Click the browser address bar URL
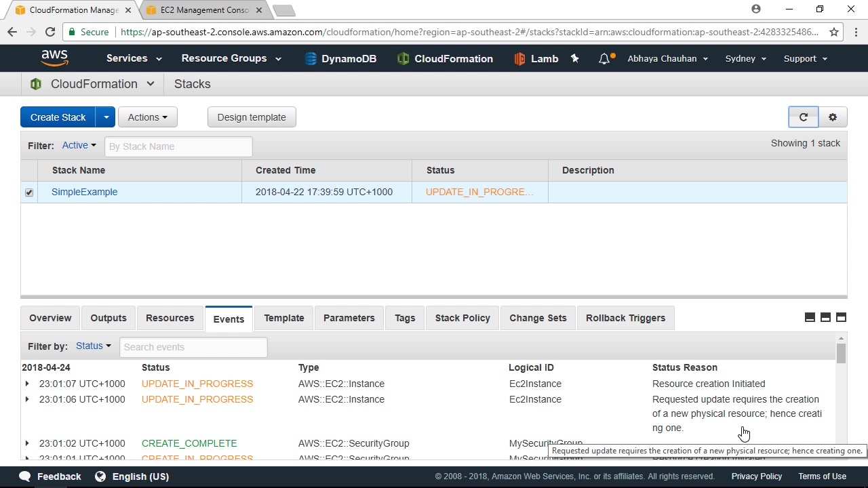This screenshot has height=488, width=868. [469, 32]
